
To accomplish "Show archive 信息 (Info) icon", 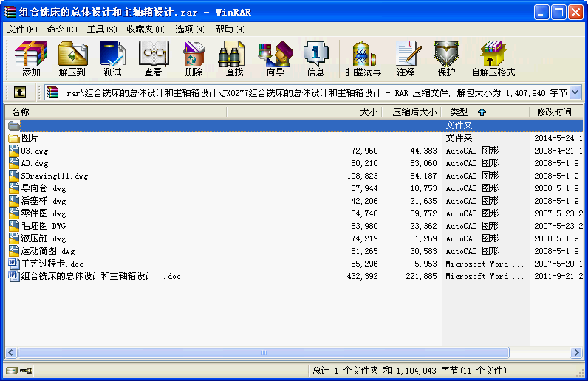I will coord(315,58).
